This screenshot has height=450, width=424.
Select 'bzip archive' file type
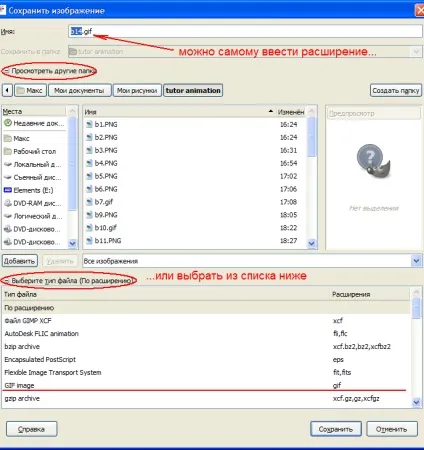207,347
